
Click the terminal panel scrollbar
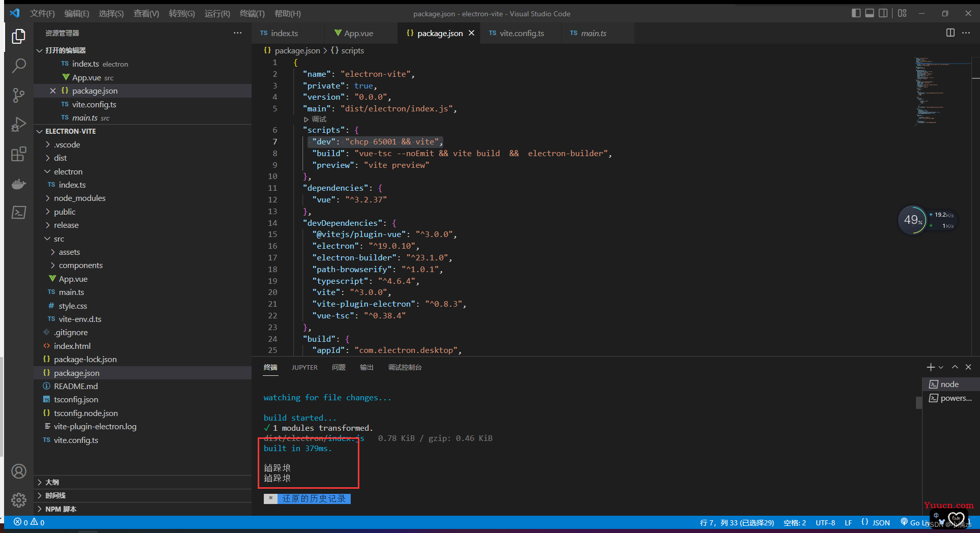click(x=919, y=403)
